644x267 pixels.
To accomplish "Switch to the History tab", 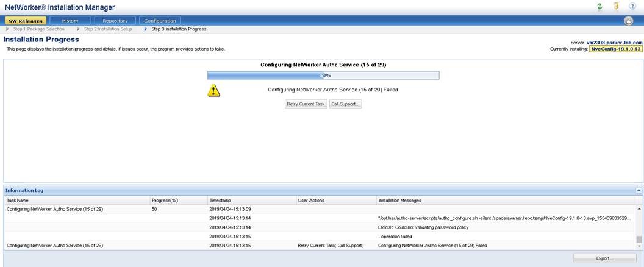I will click(70, 21).
